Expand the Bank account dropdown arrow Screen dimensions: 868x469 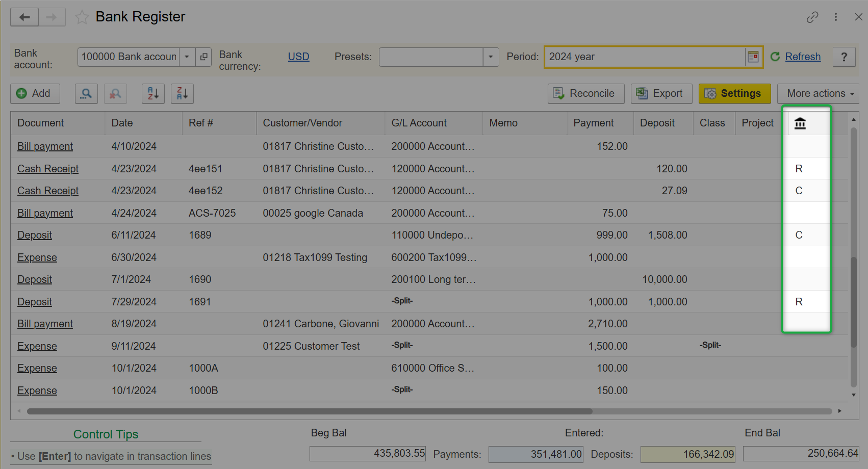(x=187, y=57)
